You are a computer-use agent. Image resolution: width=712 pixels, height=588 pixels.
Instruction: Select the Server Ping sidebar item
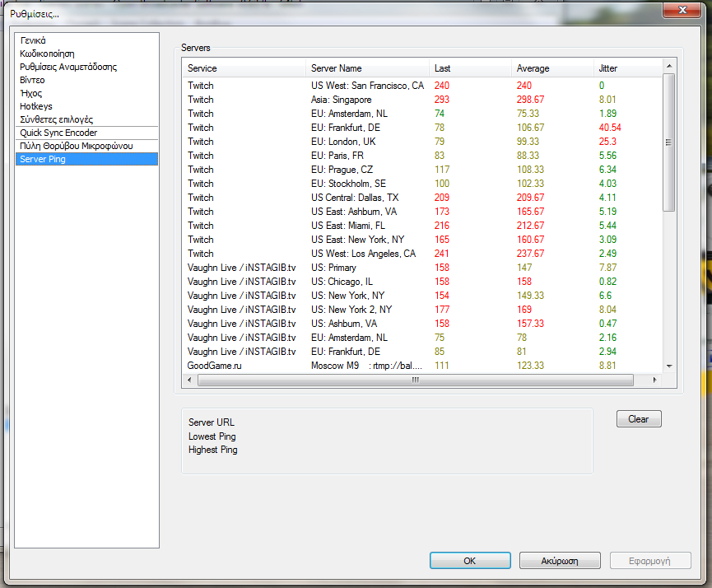coord(86,159)
